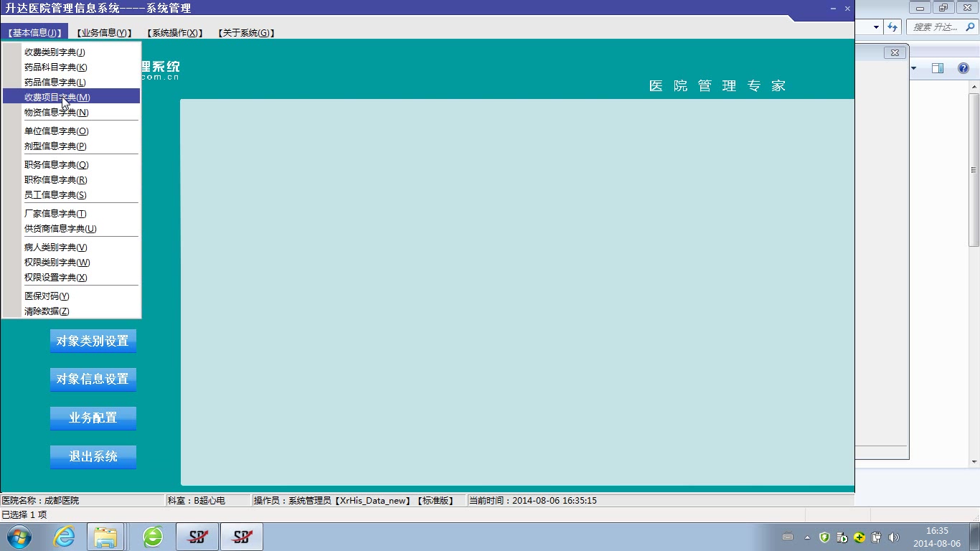
Task: Switch to the first SD application taskbar button
Action: click(197, 537)
